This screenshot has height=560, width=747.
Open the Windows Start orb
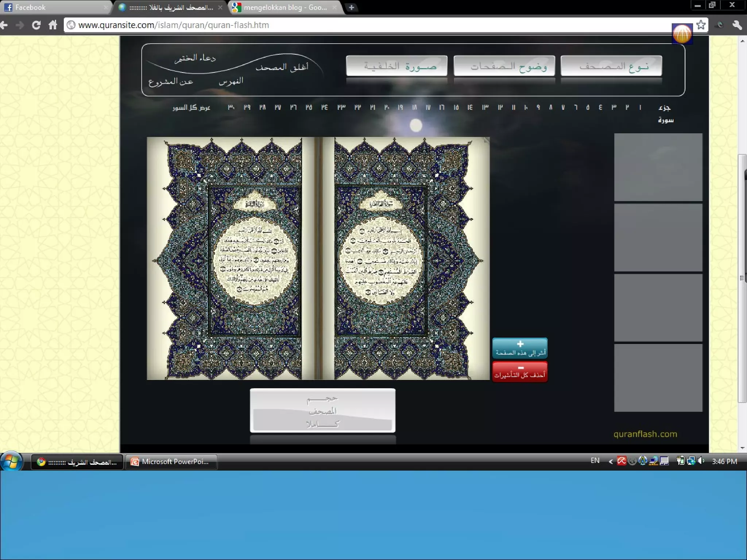click(11, 462)
